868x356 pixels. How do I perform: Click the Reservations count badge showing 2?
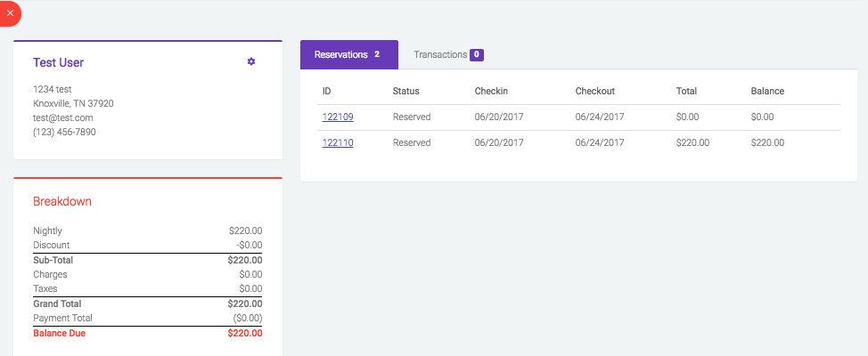point(377,54)
